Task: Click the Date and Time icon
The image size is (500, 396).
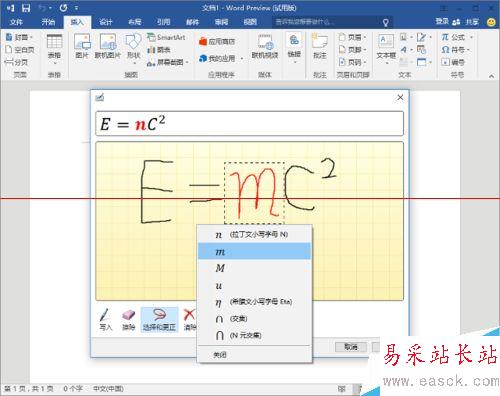Action: 422,50
